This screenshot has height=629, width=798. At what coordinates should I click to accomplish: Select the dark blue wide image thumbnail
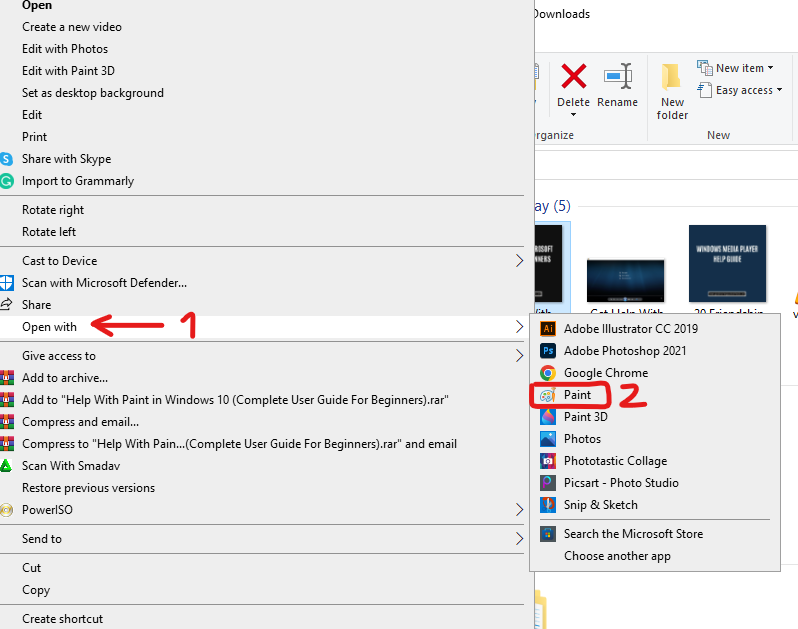coord(625,281)
